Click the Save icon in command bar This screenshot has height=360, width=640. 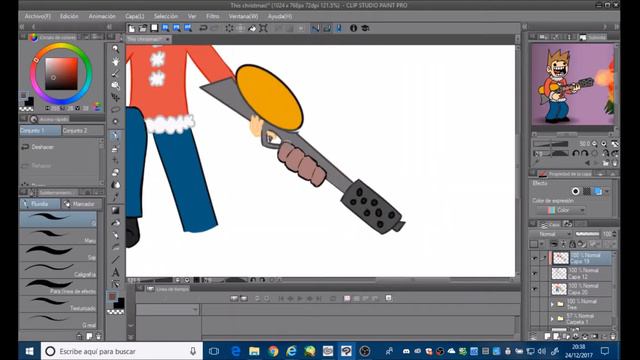click(x=154, y=28)
